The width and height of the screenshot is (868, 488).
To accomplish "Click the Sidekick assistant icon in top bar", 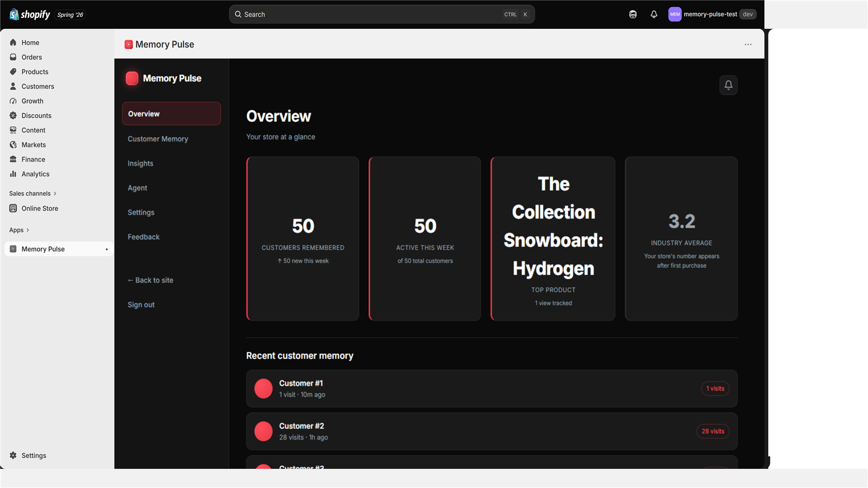I will click(x=633, y=15).
